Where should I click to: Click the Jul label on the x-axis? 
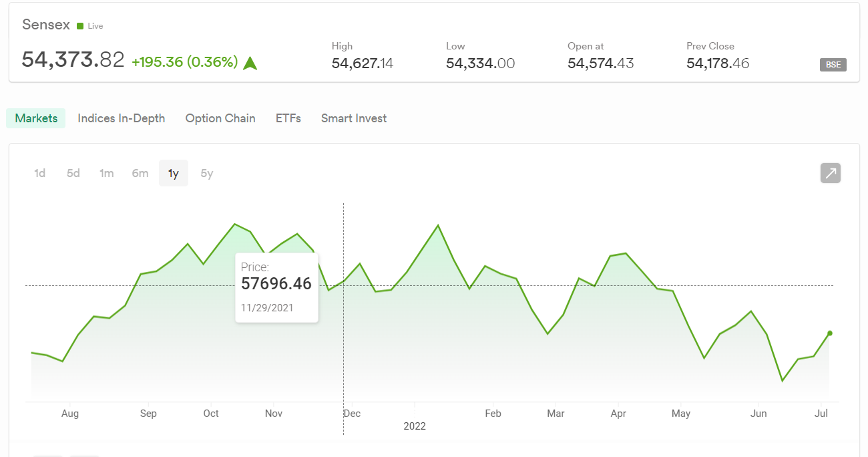[x=821, y=414]
